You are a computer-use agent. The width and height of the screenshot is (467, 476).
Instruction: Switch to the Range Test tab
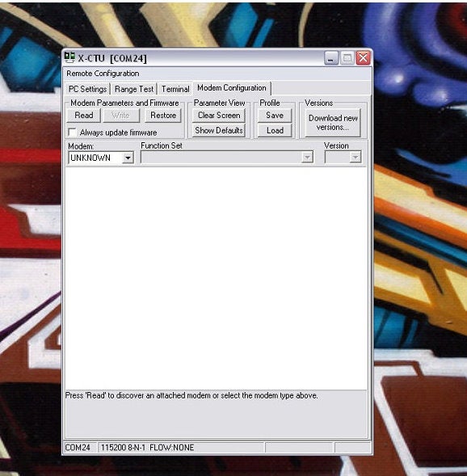[x=134, y=89]
